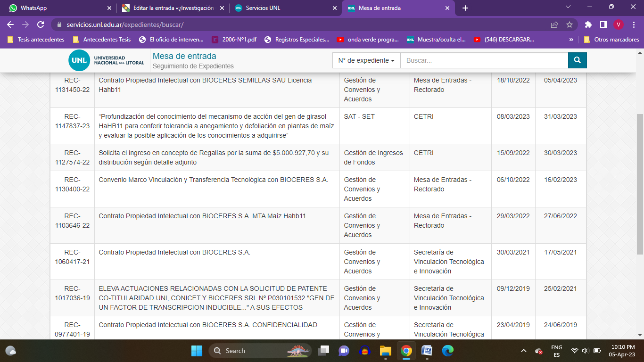Image resolution: width=644 pixels, height=362 pixels.
Task: Open the Muestra/oculta el... bookmark
Action: 437,40
